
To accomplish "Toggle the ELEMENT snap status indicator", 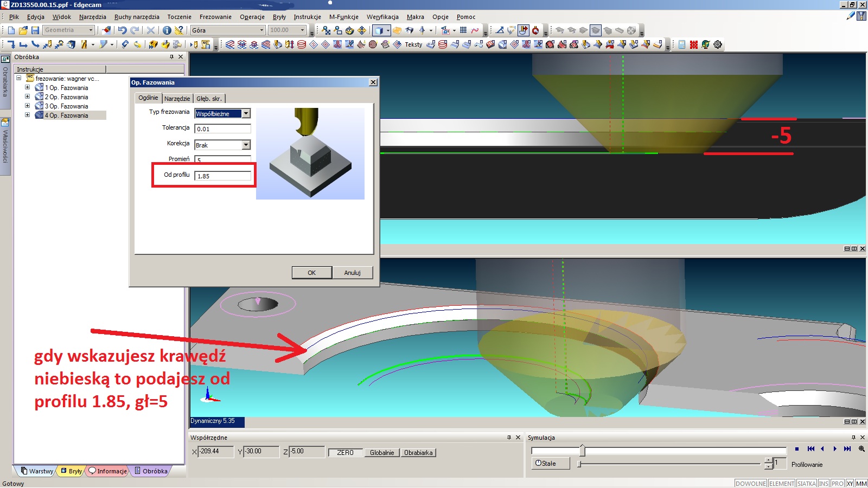I will point(782,483).
